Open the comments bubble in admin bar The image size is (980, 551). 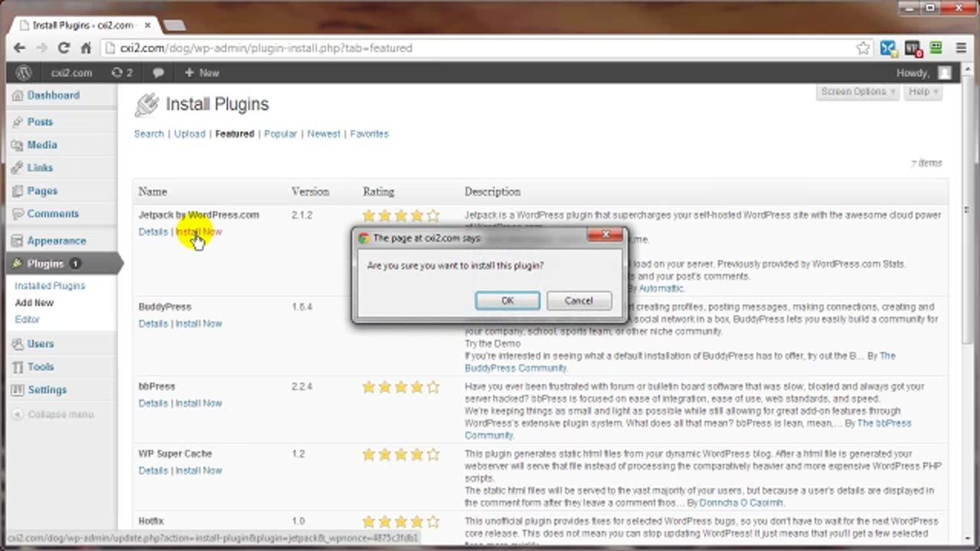158,73
